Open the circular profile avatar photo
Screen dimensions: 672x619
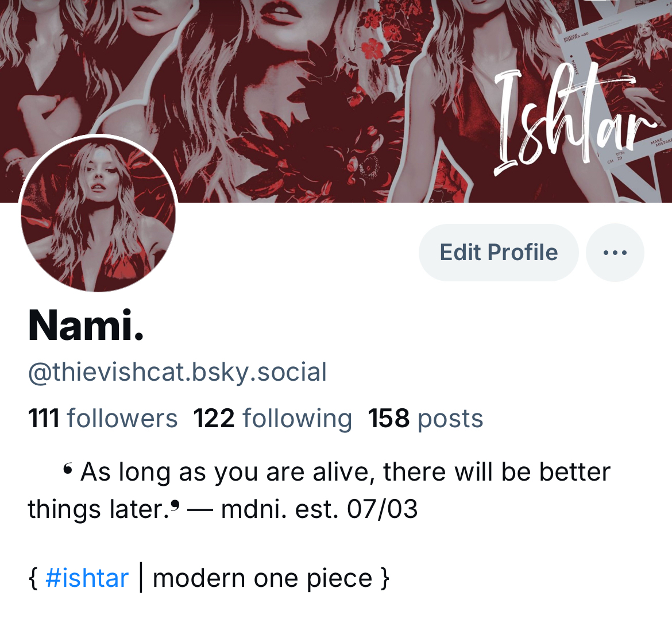click(x=98, y=214)
